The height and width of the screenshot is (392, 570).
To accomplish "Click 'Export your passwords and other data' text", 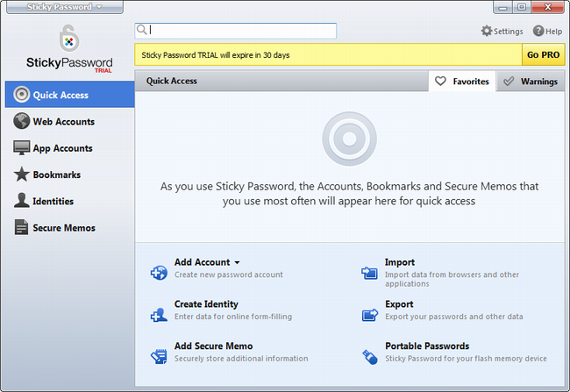I will (454, 317).
